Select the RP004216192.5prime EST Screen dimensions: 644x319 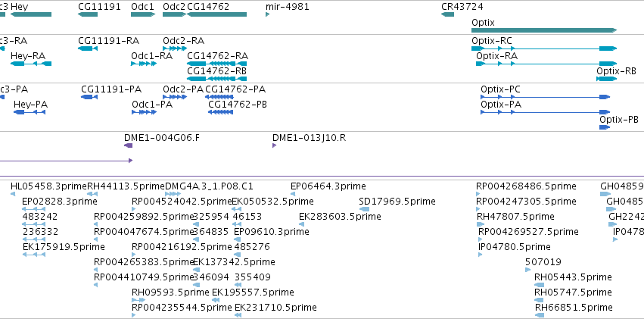pyautogui.click(x=133, y=255)
